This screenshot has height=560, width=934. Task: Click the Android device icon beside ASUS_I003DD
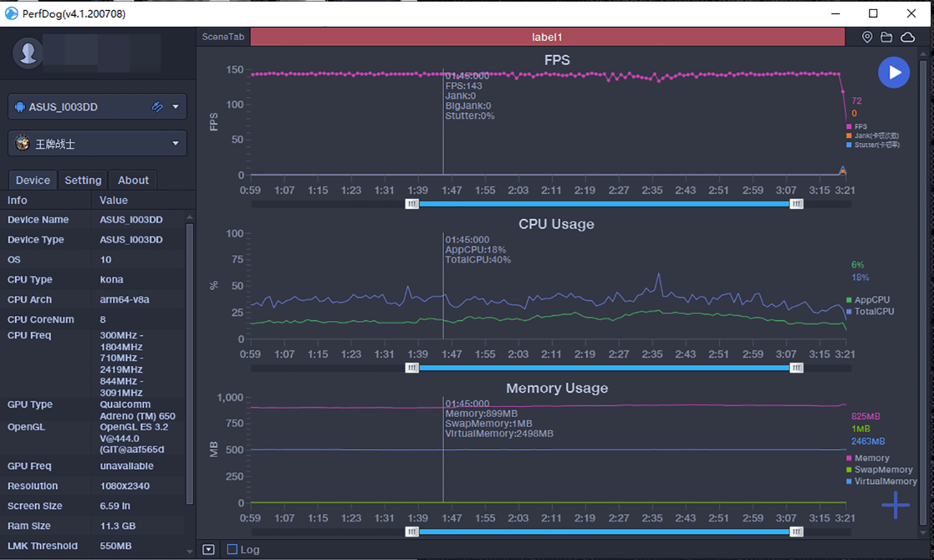[20, 107]
